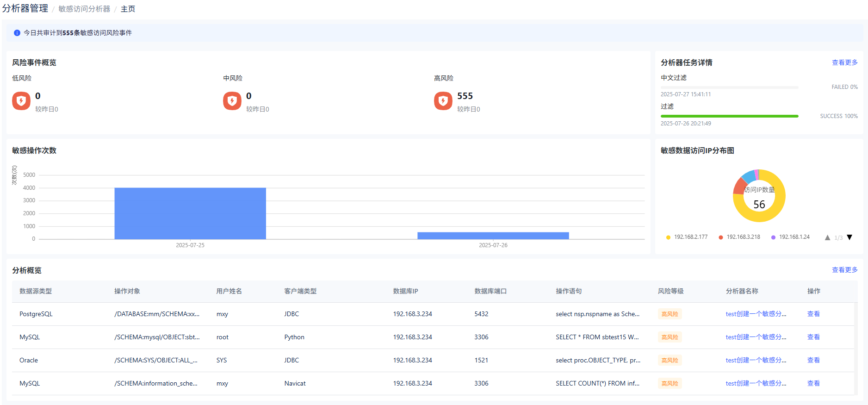
Task: Click the 'select nsp.nspname as Sche...' statement
Action: 598,314
